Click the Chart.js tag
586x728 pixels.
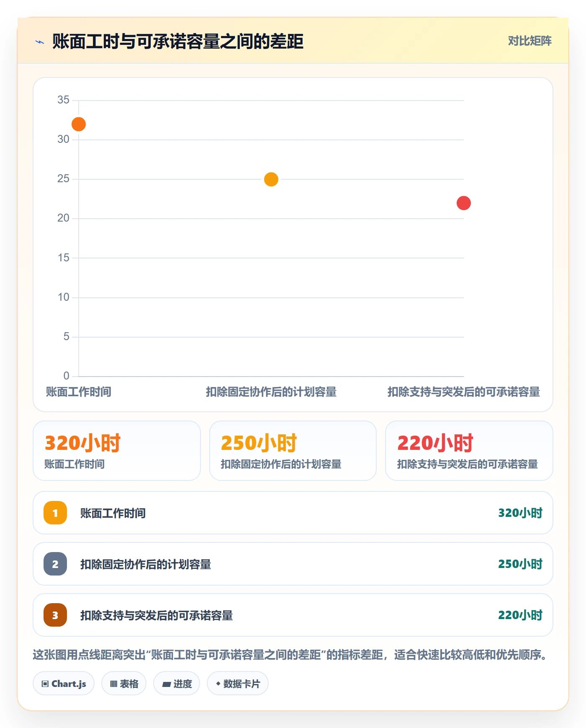64,684
